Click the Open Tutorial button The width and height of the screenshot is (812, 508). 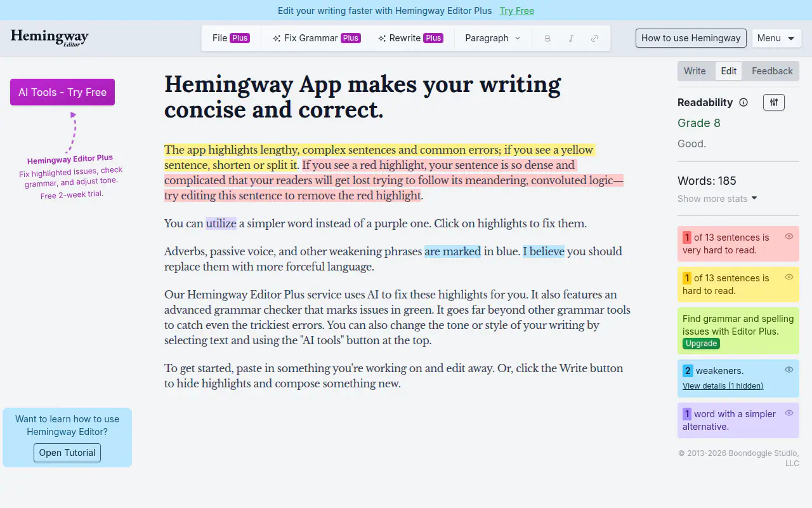[x=67, y=453]
